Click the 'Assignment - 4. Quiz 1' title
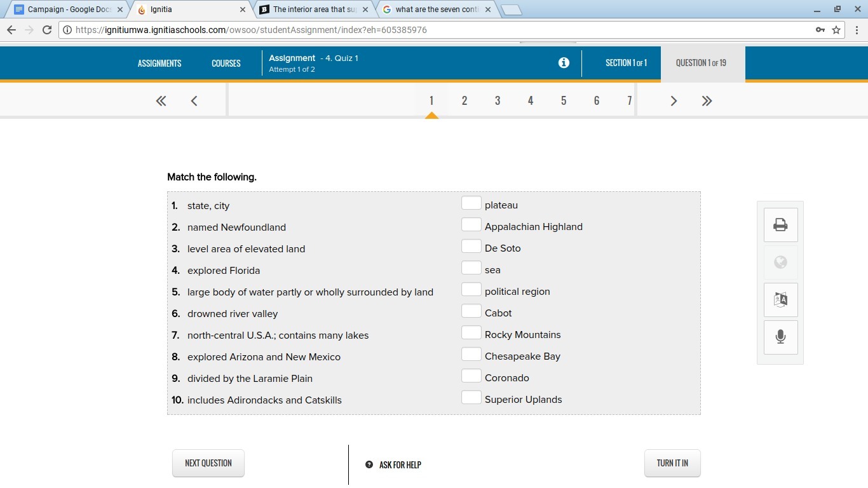 (x=313, y=58)
